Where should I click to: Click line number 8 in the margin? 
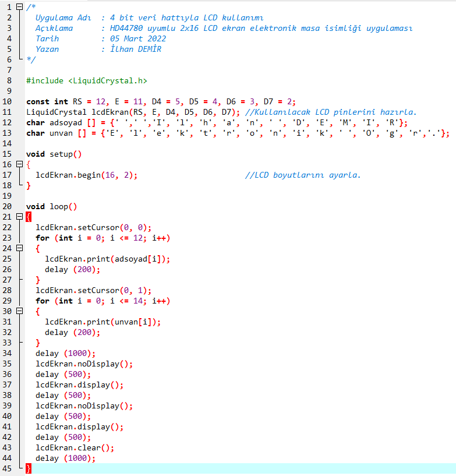(9, 81)
